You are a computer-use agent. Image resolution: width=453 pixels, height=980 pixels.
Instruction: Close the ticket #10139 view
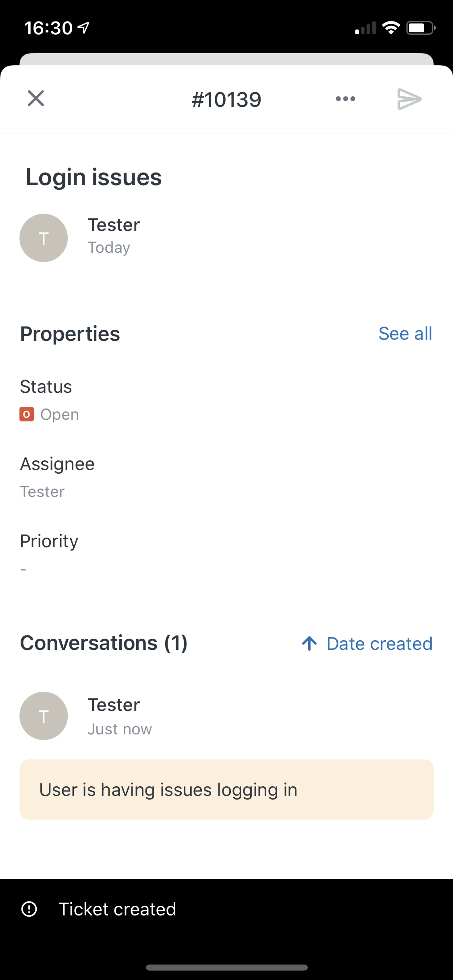click(x=36, y=99)
